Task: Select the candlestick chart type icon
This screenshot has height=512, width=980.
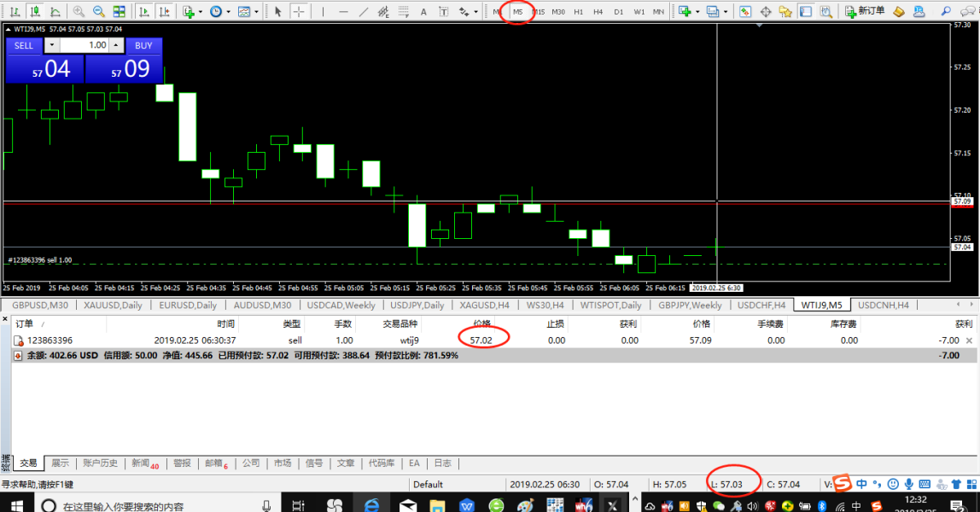Action: tap(34, 12)
